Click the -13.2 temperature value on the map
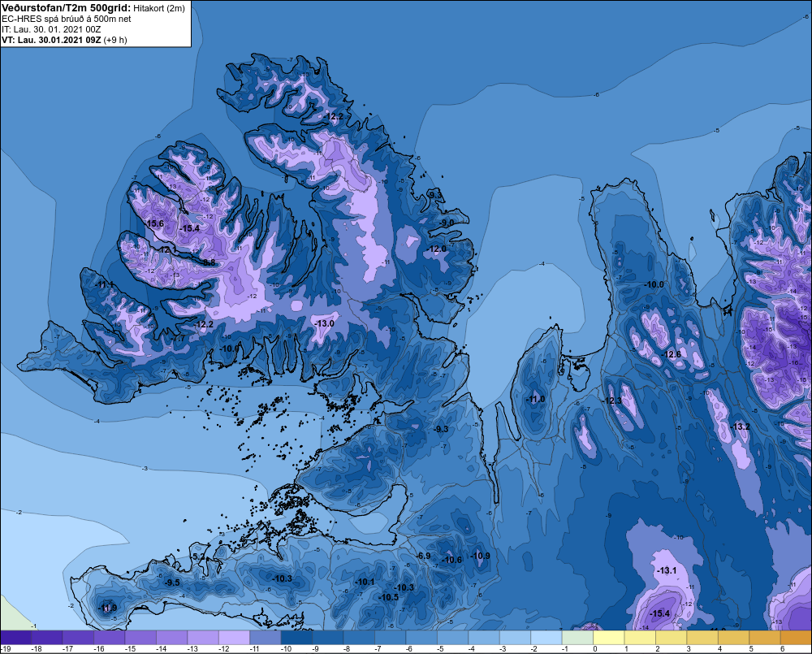 coord(741,427)
